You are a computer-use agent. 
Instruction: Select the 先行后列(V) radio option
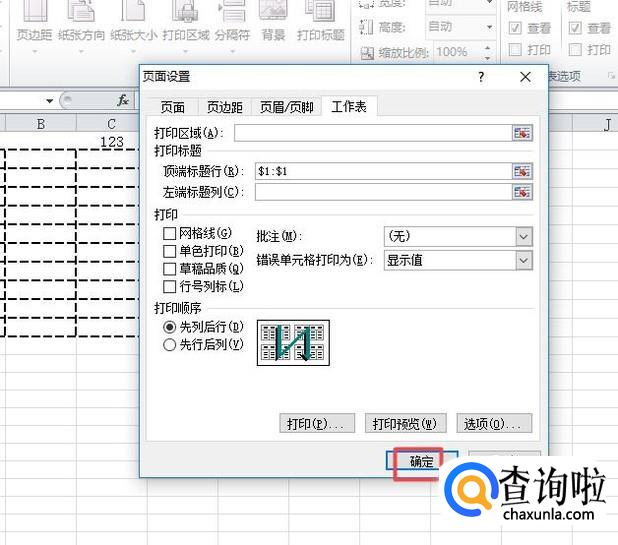(x=169, y=345)
